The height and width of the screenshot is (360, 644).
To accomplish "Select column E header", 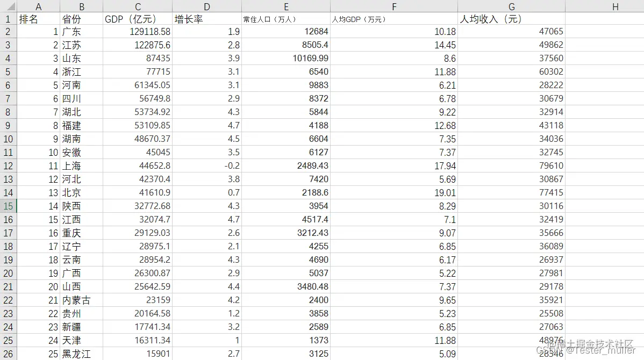I will click(x=286, y=6).
